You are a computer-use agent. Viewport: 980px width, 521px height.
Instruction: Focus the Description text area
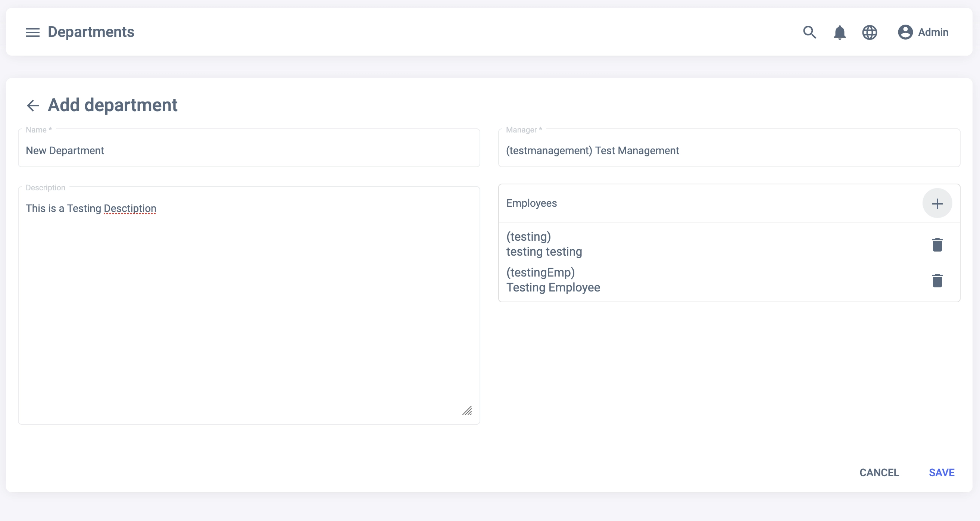[x=249, y=305]
